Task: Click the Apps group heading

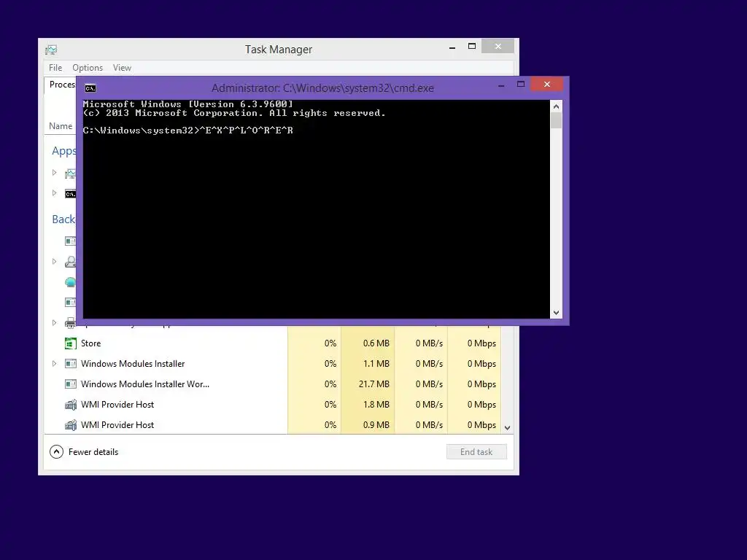Action: (x=64, y=151)
